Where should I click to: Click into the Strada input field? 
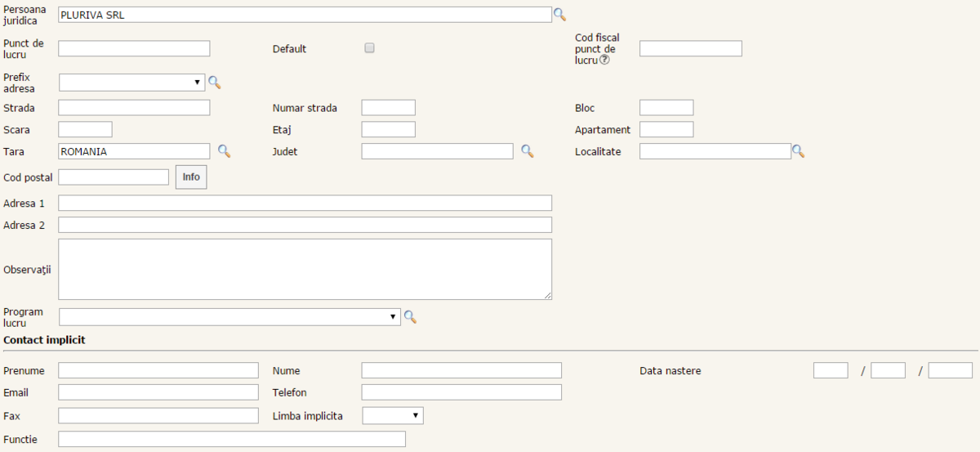point(134,108)
